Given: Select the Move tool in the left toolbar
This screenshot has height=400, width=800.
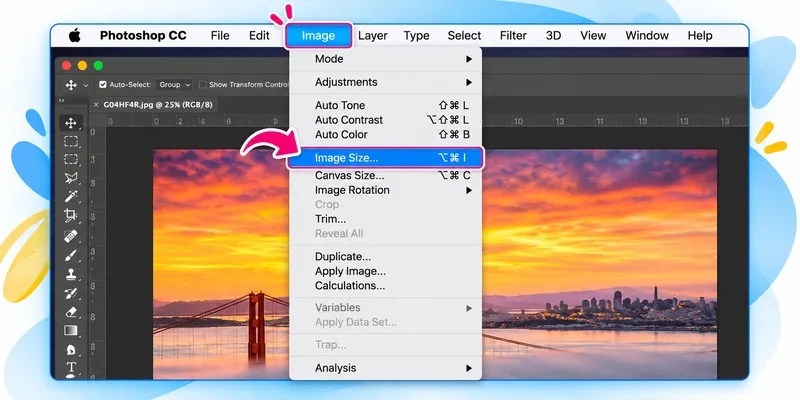Looking at the screenshot, I should pyautogui.click(x=71, y=123).
